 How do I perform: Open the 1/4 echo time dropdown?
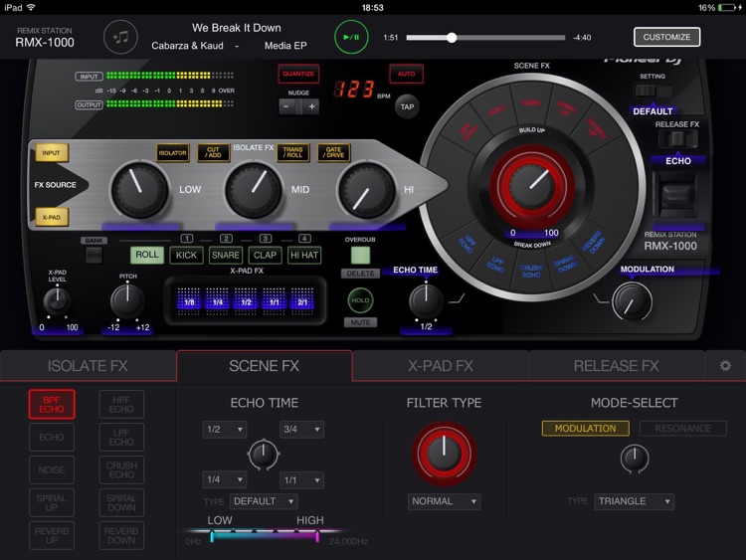coord(224,479)
